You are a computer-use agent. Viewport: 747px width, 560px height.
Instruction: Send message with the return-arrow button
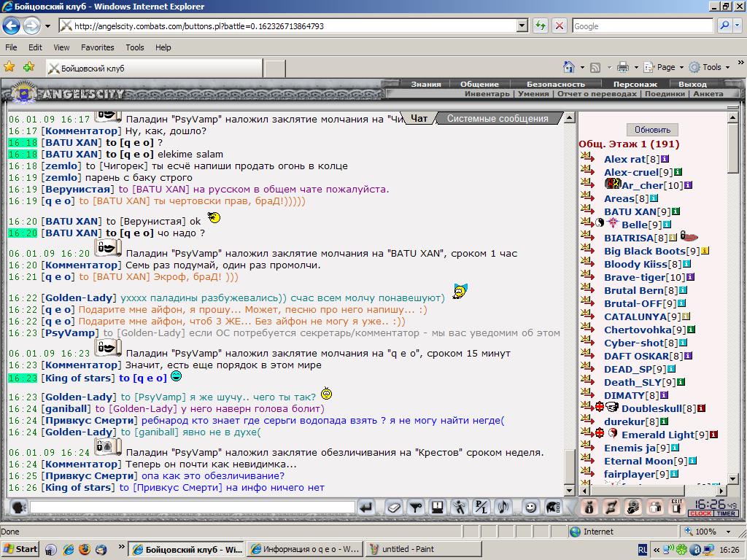[366, 507]
